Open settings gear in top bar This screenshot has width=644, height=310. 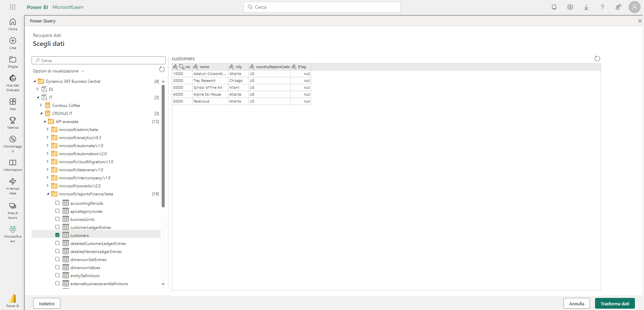[x=570, y=7]
